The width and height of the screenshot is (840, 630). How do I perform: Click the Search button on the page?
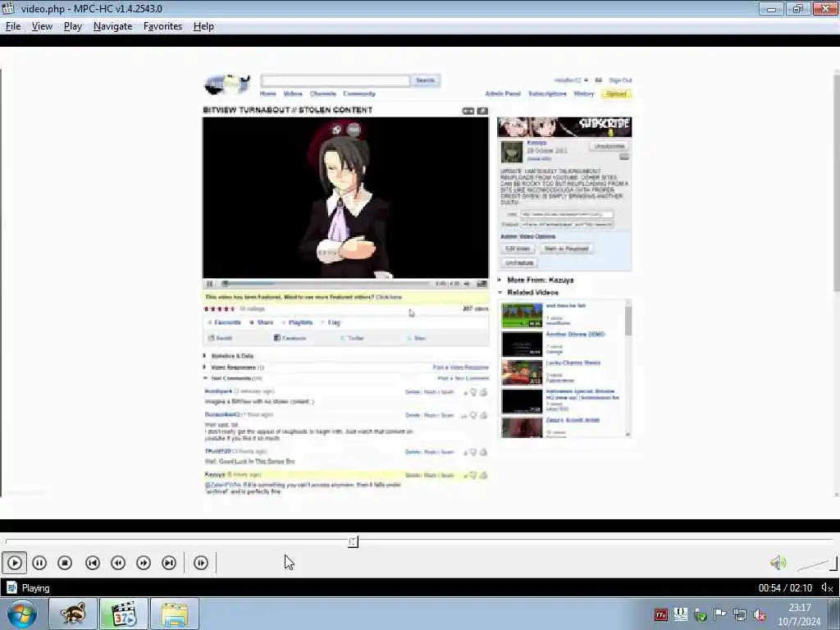426,80
